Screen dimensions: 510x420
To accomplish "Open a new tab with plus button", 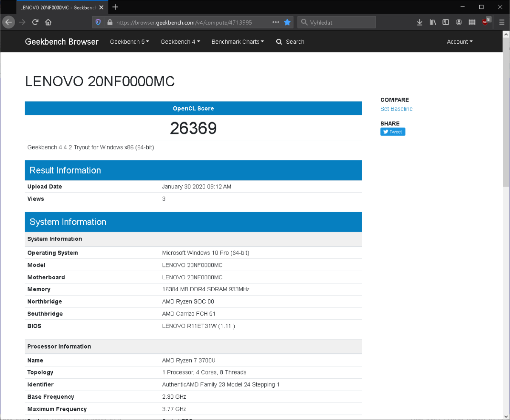I will tap(115, 7).
